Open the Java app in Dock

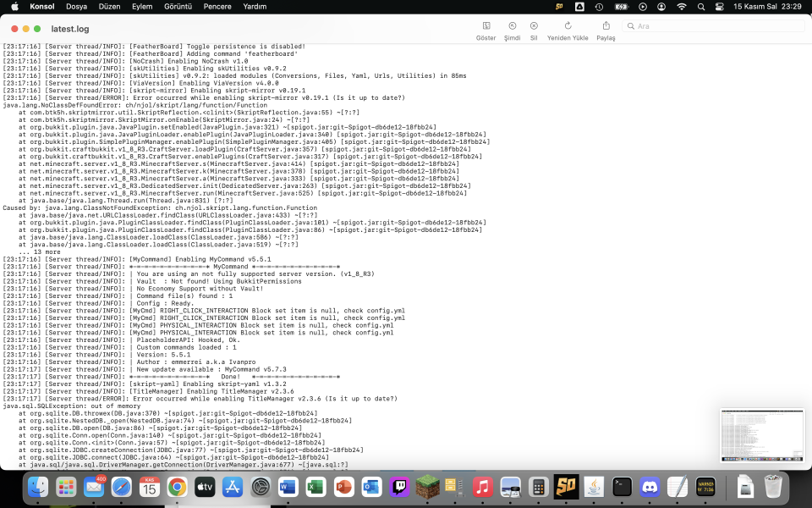594,488
